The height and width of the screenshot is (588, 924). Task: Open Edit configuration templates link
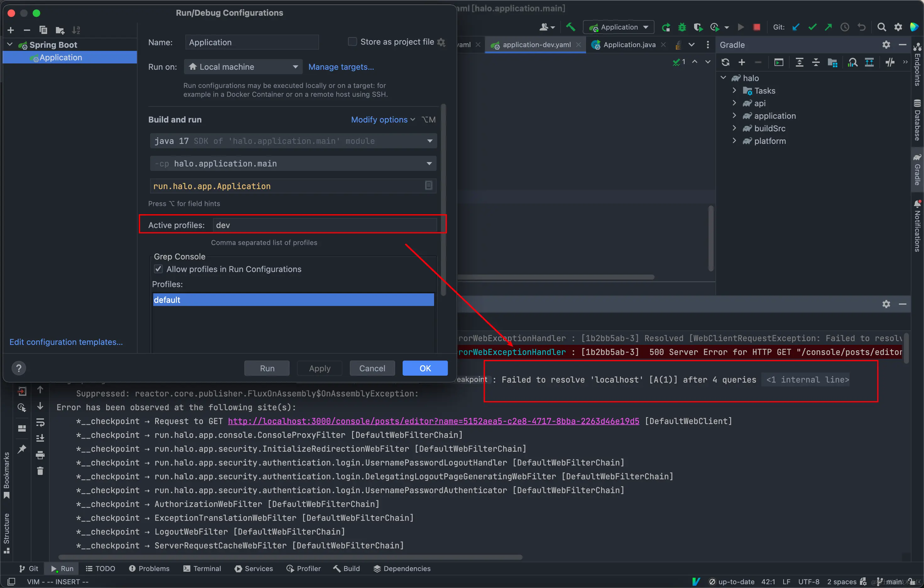click(x=66, y=342)
